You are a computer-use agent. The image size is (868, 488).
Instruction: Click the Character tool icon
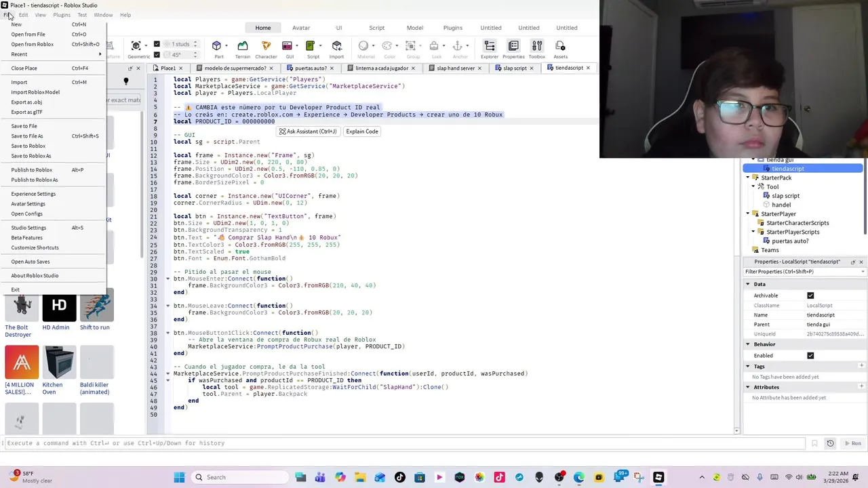[x=266, y=46]
